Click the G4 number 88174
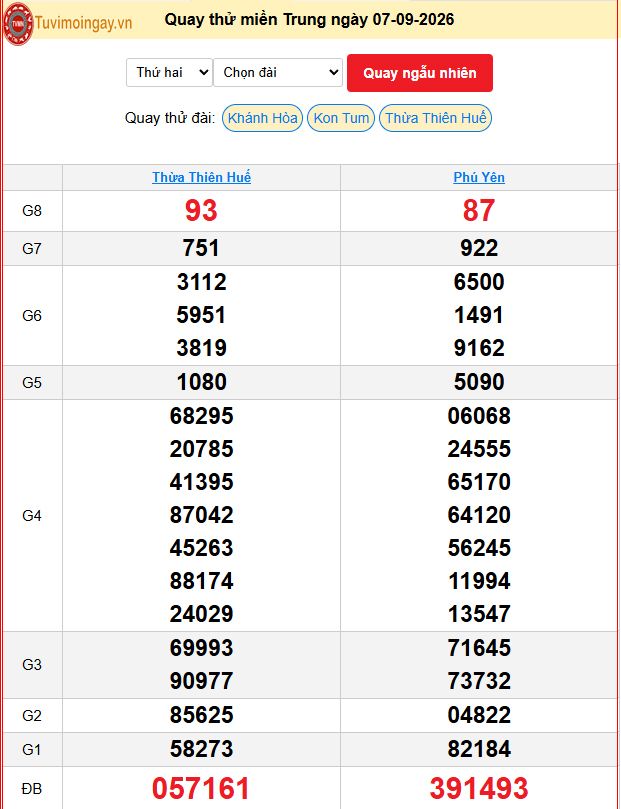621x809 pixels. pos(202,581)
